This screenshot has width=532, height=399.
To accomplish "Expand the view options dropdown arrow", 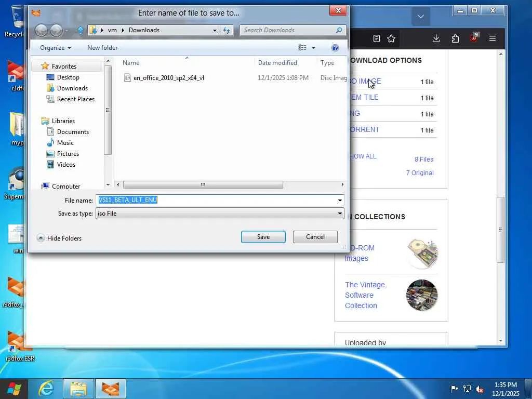I will click(x=313, y=48).
